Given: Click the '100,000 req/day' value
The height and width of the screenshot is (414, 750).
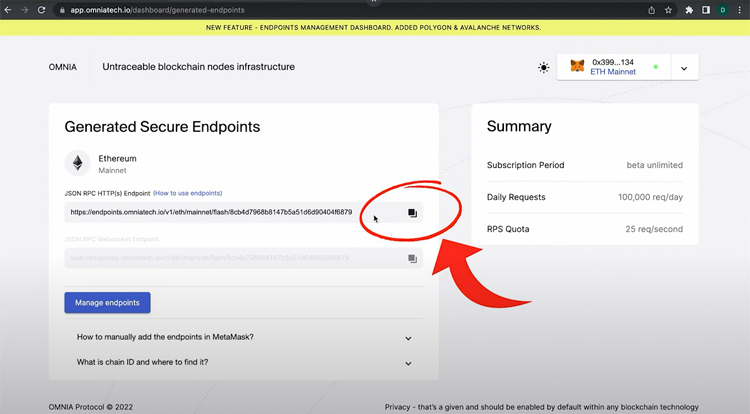Looking at the screenshot, I should [x=650, y=197].
